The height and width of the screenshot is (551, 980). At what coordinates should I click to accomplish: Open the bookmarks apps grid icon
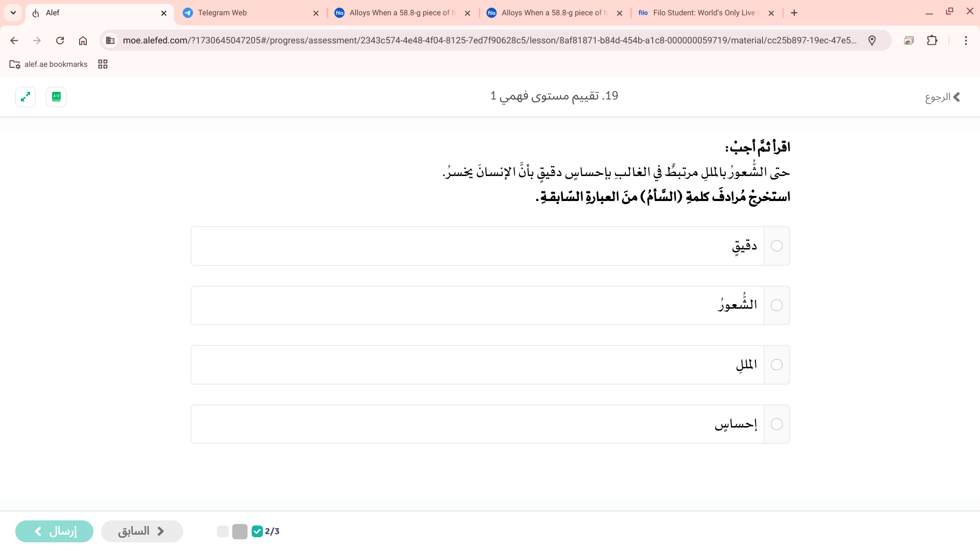(x=103, y=64)
